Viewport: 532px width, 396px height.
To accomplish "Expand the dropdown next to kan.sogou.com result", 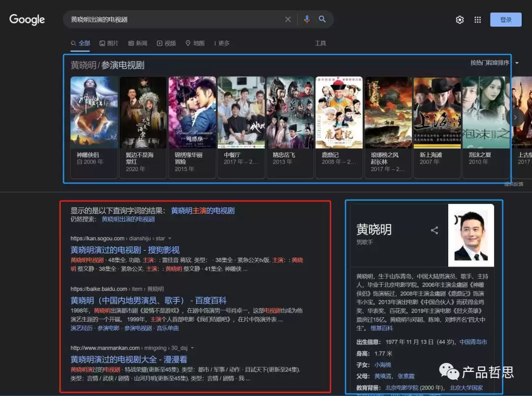I will click(169, 238).
